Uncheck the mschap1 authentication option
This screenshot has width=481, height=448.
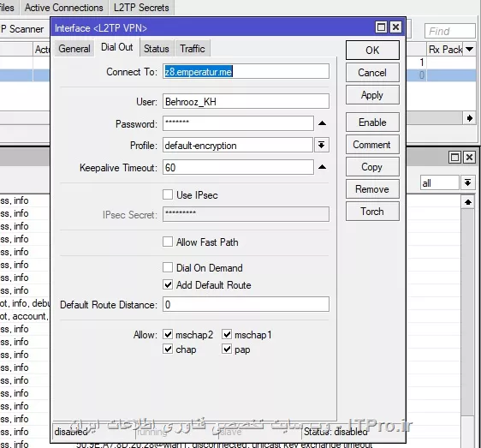[x=227, y=334]
